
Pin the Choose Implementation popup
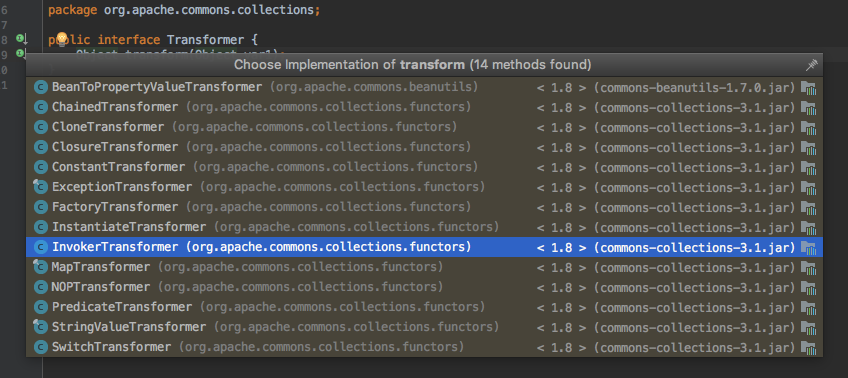[x=811, y=65]
